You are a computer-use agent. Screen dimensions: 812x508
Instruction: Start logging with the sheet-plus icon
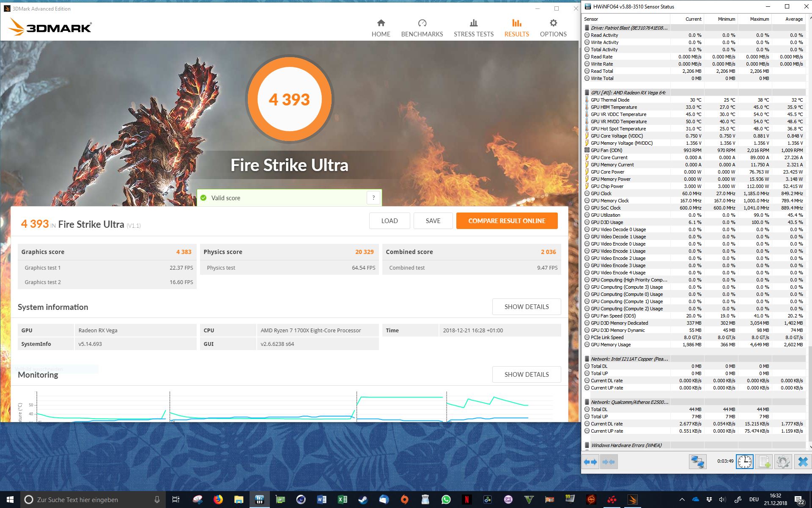pyautogui.click(x=764, y=461)
